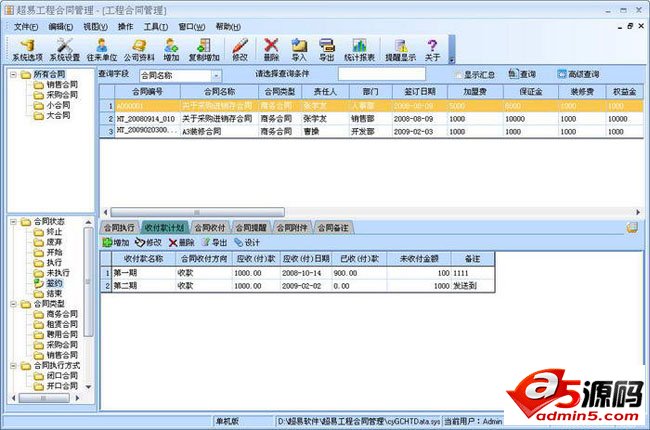650x430 pixels.
Task: Switch to 合同执行 tab
Action: (x=119, y=228)
